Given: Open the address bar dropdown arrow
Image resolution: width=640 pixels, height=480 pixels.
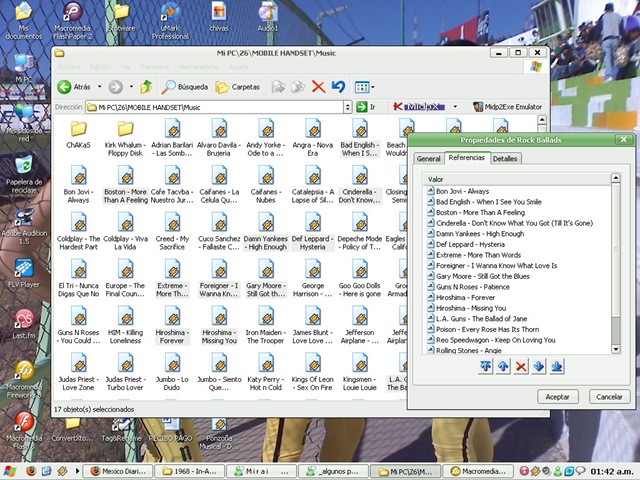Looking at the screenshot, I should pos(347,107).
